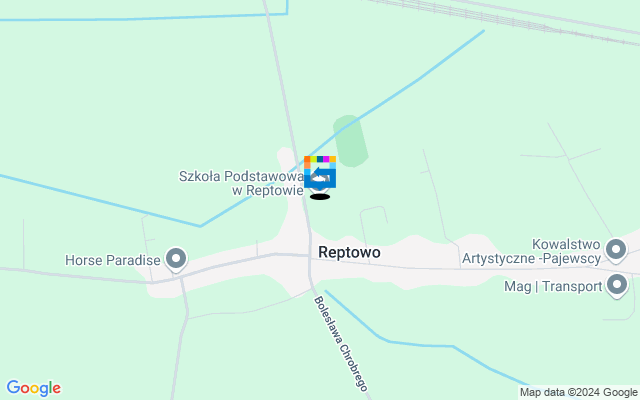Open the Map data ©2024 Google attribution
Viewport: 640px width, 400px height.
[x=579, y=393]
